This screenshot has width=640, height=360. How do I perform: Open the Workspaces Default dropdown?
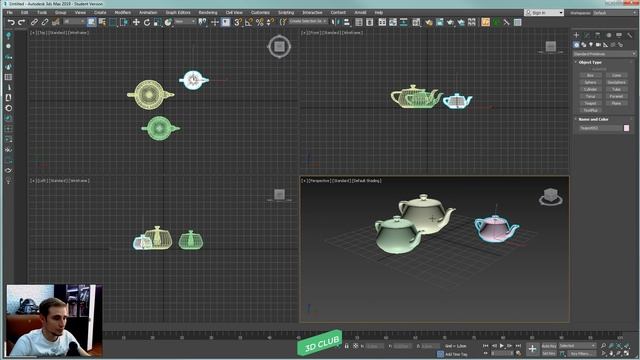click(615, 13)
